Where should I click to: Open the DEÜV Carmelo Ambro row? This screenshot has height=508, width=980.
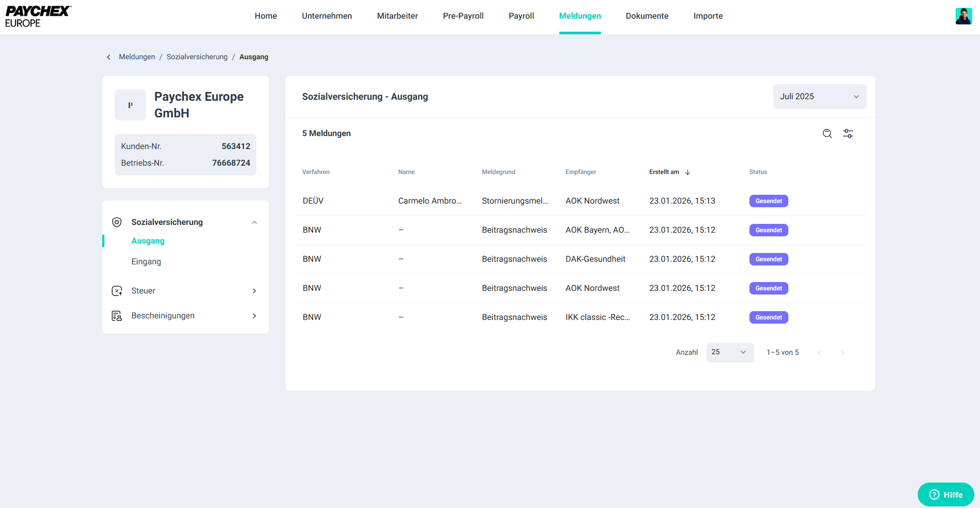(429, 201)
